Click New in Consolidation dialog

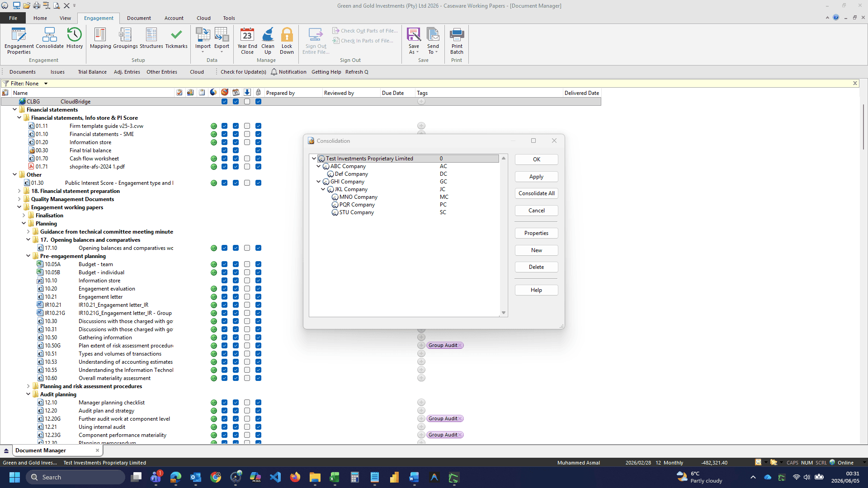click(x=537, y=250)
